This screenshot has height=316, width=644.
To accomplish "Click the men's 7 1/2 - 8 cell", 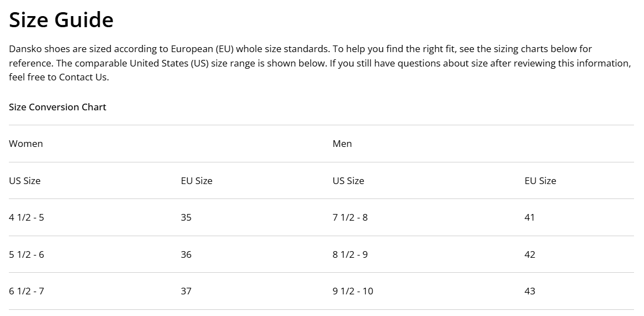I will tap(350, 217).
